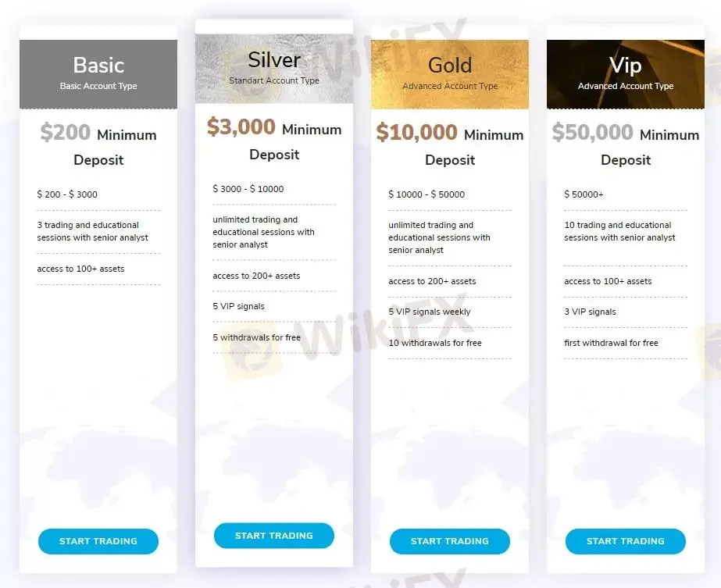Click "$ 50000+" deposit range in Vip

584,194
